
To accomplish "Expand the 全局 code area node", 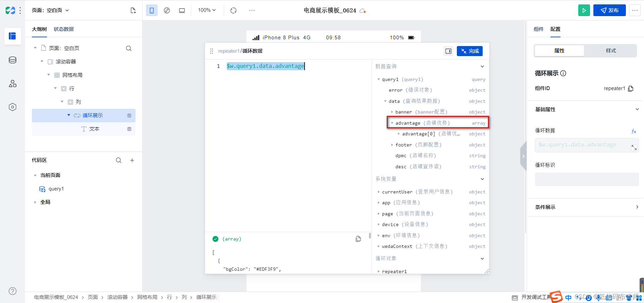I will tap(35, 202).
